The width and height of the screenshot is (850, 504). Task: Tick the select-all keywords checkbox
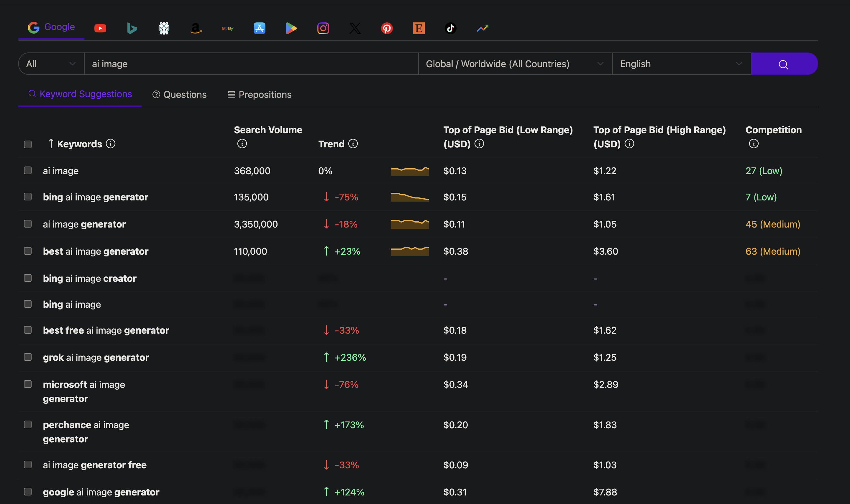point(28,144)
